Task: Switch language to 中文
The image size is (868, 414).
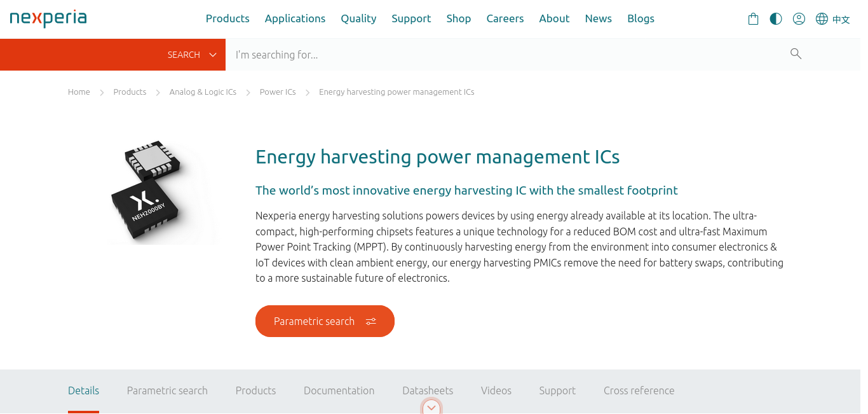Action: pyautogui.click(x=841, y=20)
